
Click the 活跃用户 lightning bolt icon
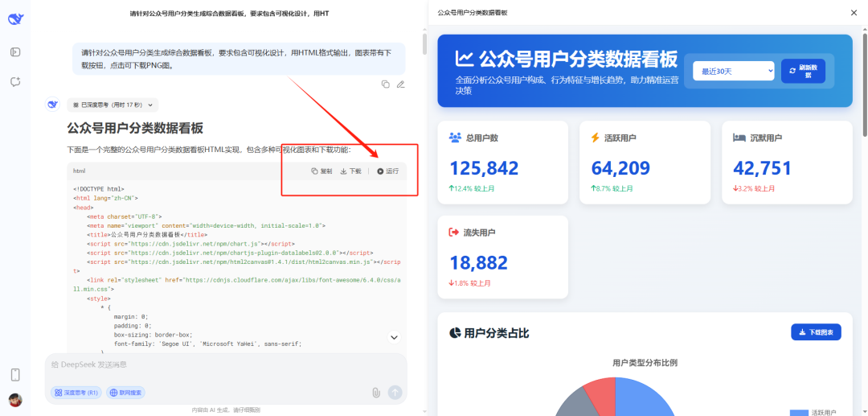(x=596, y=138)
